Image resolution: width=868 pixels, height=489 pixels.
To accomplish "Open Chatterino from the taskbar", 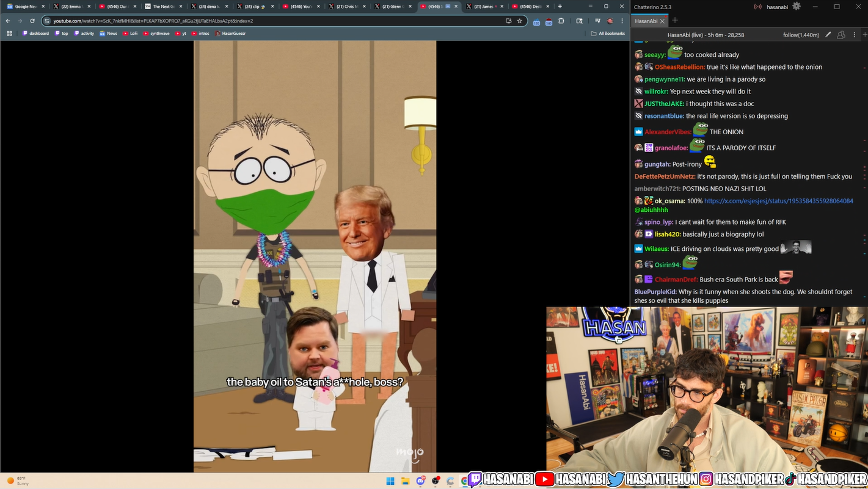I will (x=450, y=480).
